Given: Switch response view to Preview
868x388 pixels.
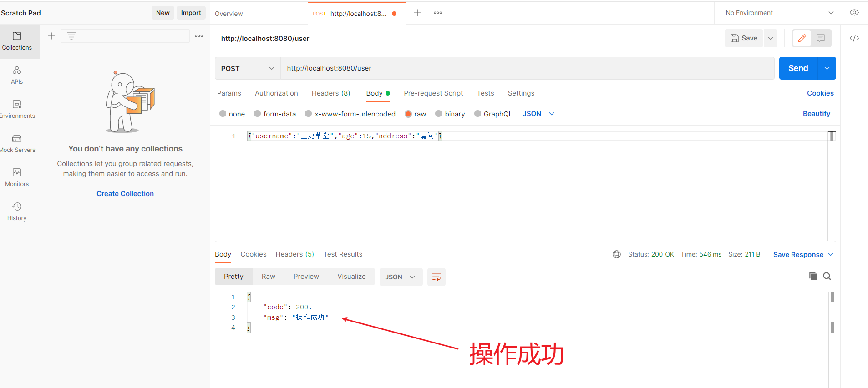Looking at the screenshot, I should pyautogui.click(x=306, y=277).
